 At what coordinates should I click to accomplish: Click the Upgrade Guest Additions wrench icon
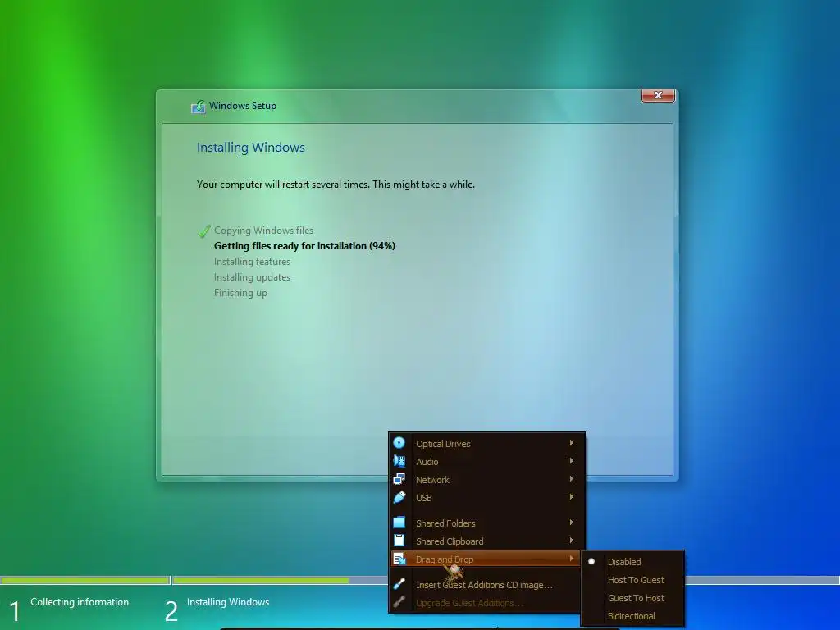[x=399, y=603]
